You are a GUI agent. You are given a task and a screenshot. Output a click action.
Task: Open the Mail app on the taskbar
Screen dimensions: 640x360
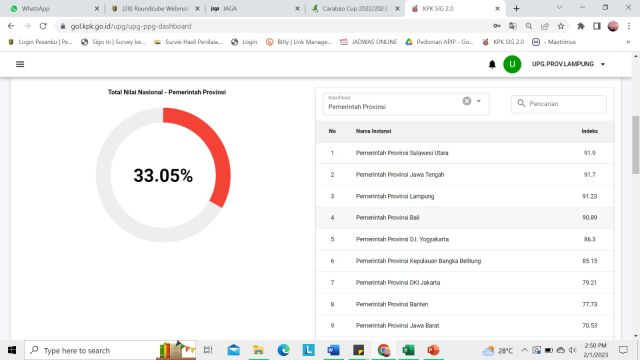pos(233,350)
